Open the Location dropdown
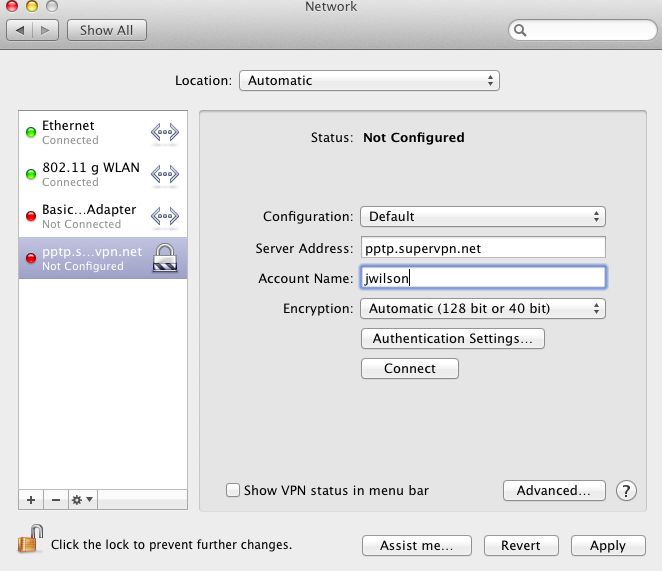This screenshot has height=571, width=662. tap(369, 81)
